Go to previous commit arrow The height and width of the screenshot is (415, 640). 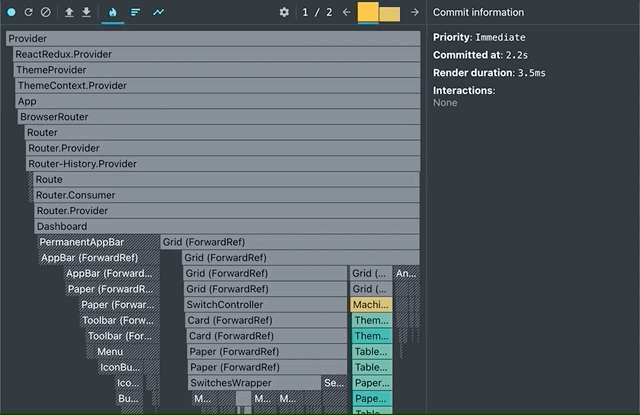click(347, 12)
